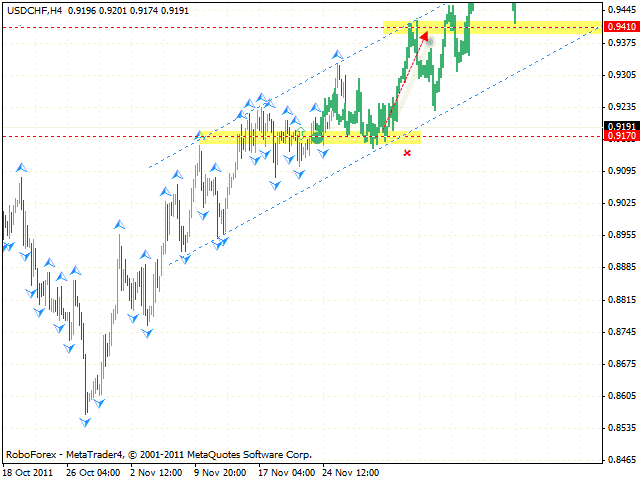The image size is (640, 480).
Task: Click the red arrowhead pointing at the upper yellow zone
Action: click(424, 38)
